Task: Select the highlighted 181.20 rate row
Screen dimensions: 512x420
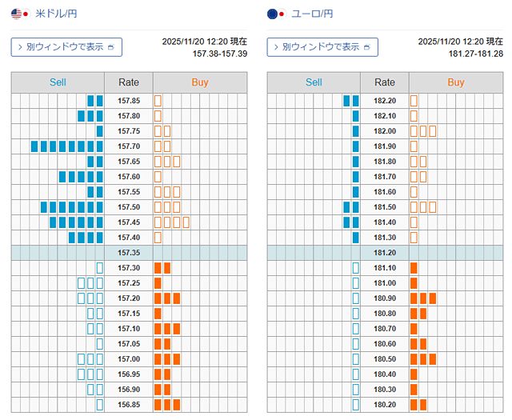Action: click(385, 253)
